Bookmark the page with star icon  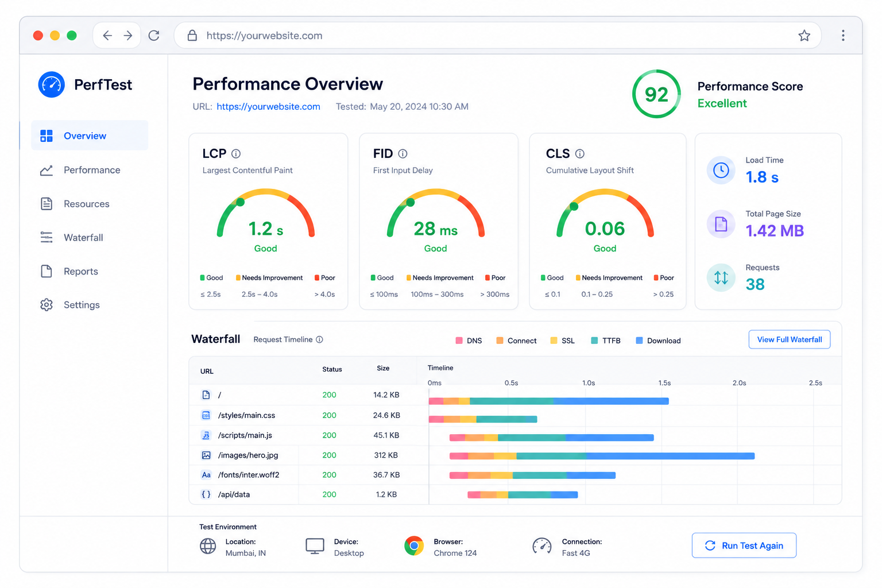(804, 36)
